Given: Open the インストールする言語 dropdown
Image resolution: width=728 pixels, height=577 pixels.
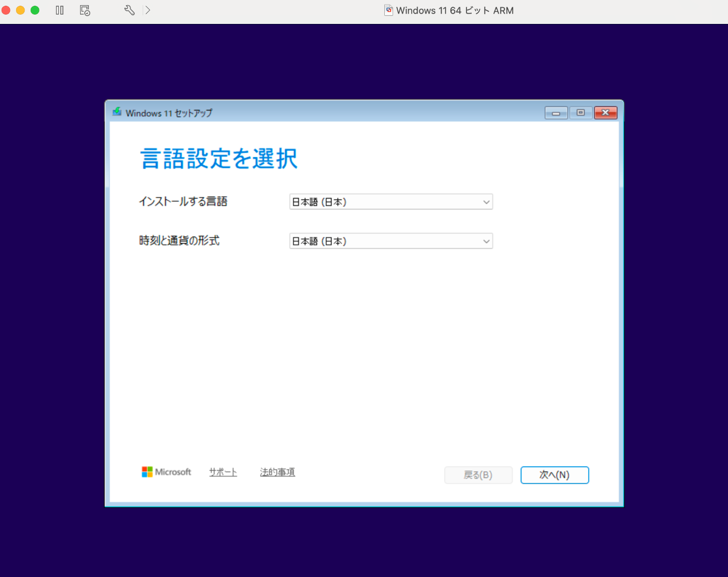Looking at the screenshot, I should [391, 202].
